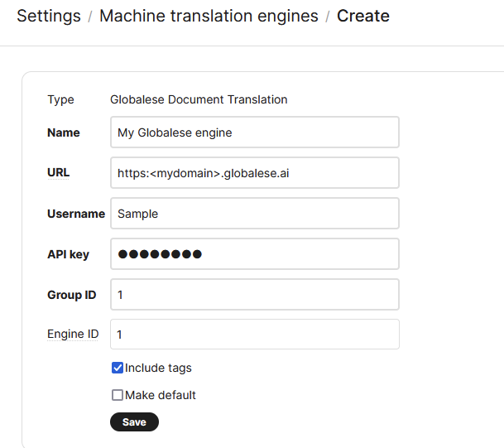Enable the Make default checkbox
Image resolution: width=504 pixels, height=448 pixels.
pyautogui.click(x=118, y=395)
